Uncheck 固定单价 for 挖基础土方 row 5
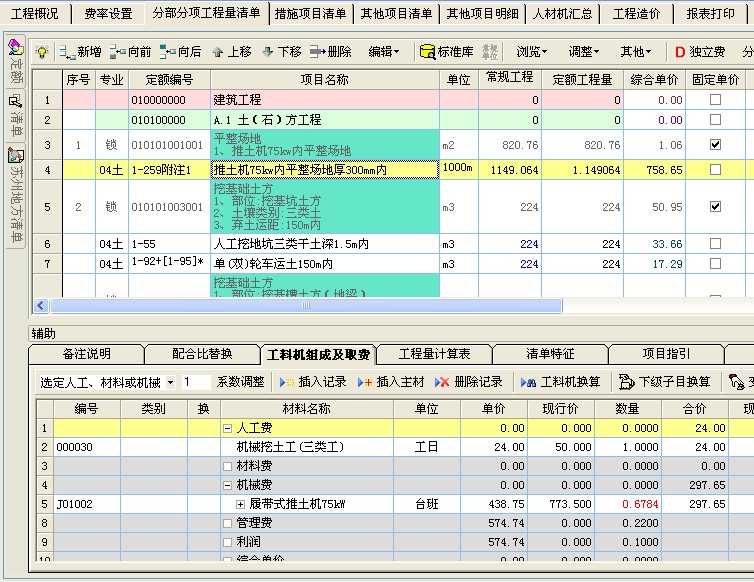This screenshot has width=754, height=582. [x=715, y=206]
